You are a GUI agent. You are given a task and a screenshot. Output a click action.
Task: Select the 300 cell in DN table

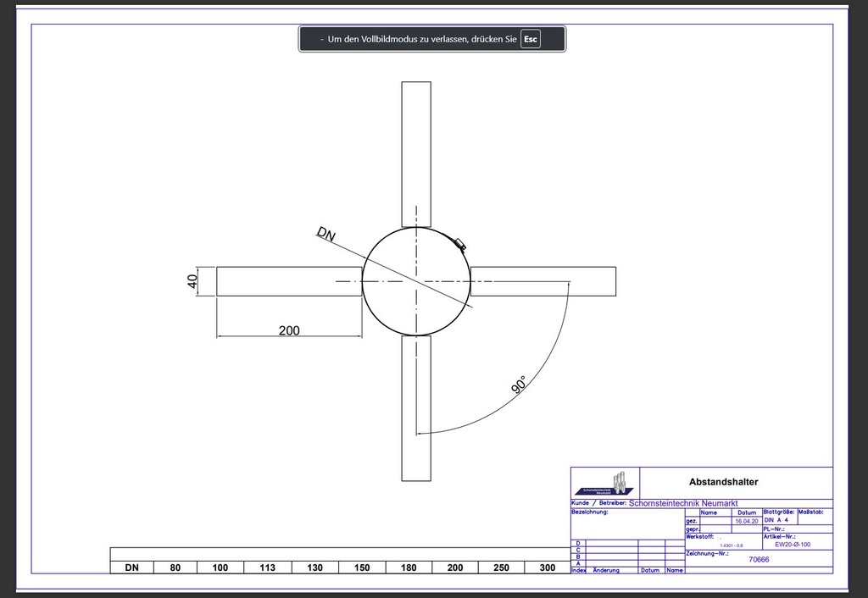[548, 568]
